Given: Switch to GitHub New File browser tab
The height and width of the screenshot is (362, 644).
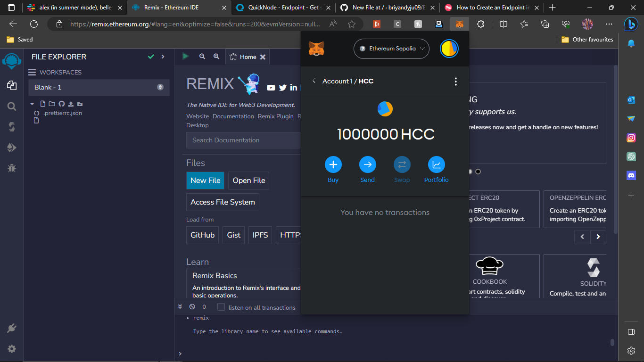Looking at the screenshot, I should click(x=388, y=8).
